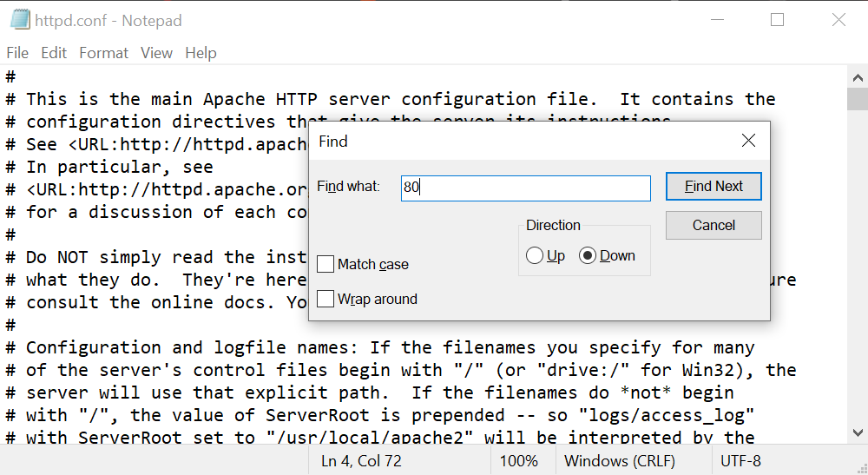Click the Notepad app icon in title bar
This screenshot has width=868, height=475.
point(20,20)
